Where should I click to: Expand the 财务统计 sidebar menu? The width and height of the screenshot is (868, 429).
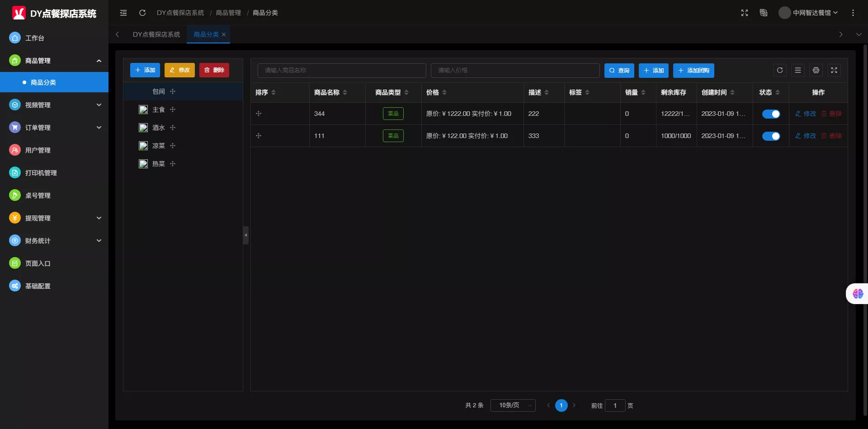pos(54,241)
